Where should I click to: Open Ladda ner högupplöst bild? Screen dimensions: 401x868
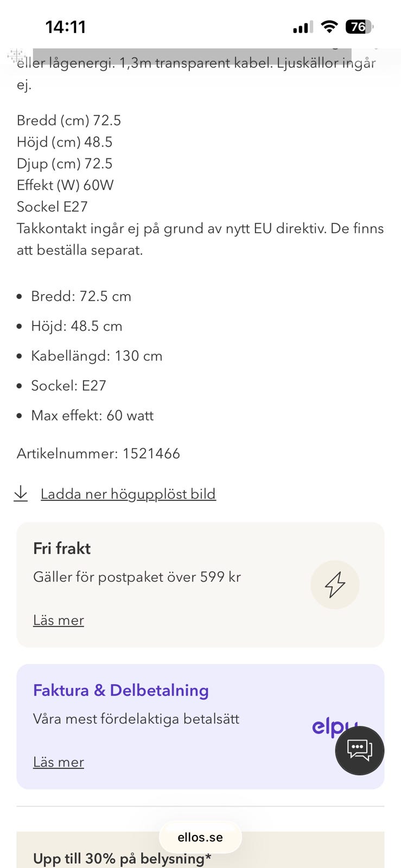pyautogui.click(x=128, y=494)
